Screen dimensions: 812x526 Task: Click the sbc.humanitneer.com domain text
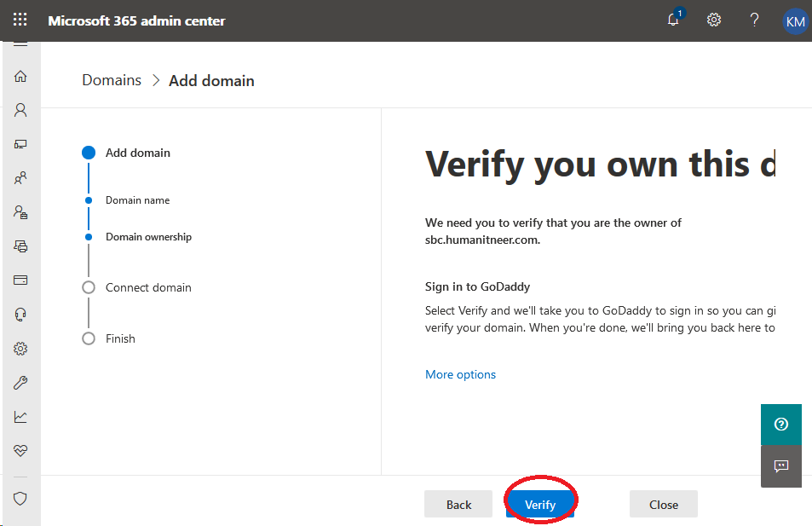pyautogui.click(x=481, y=240)
